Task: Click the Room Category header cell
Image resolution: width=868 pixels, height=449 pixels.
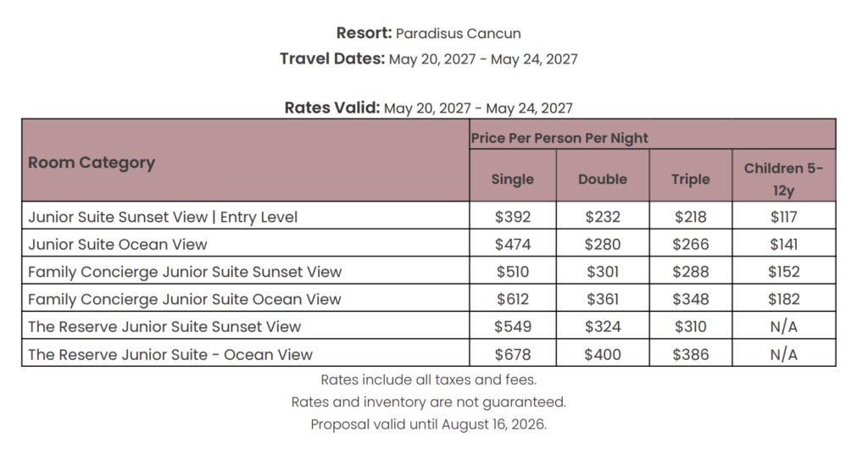Action: coord(246,160)
